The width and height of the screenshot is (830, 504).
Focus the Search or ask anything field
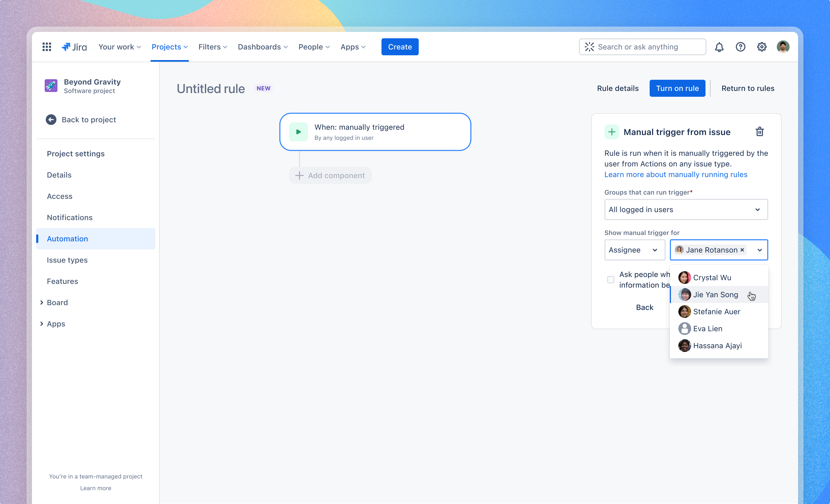point(642,47)
